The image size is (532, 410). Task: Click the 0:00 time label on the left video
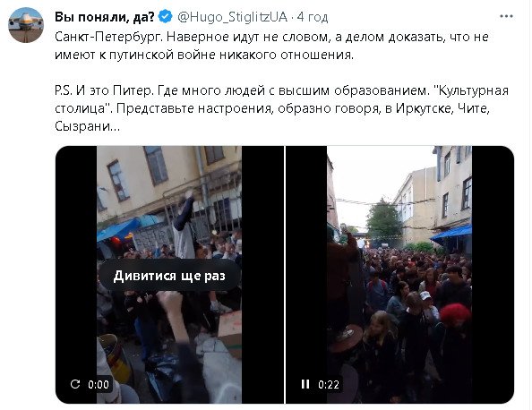tap(99, 384)
